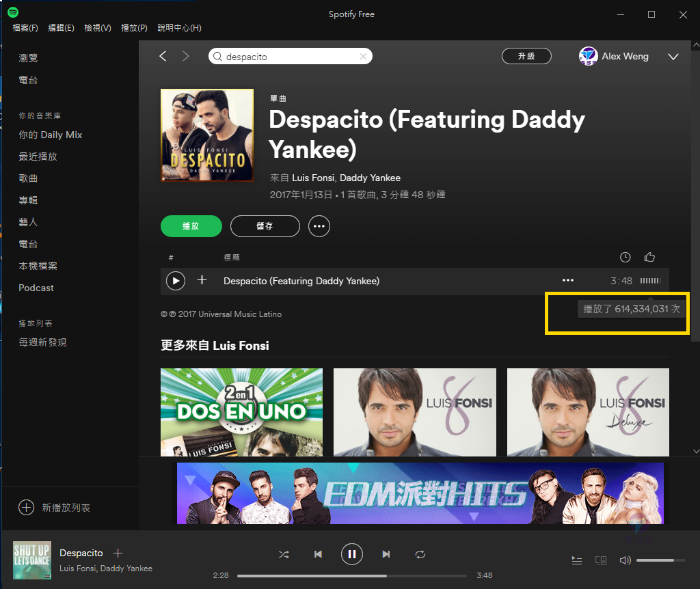Open Podcast in the sidebar
Viewport: 700px width, 589px height.
click(x=36, y=288)
